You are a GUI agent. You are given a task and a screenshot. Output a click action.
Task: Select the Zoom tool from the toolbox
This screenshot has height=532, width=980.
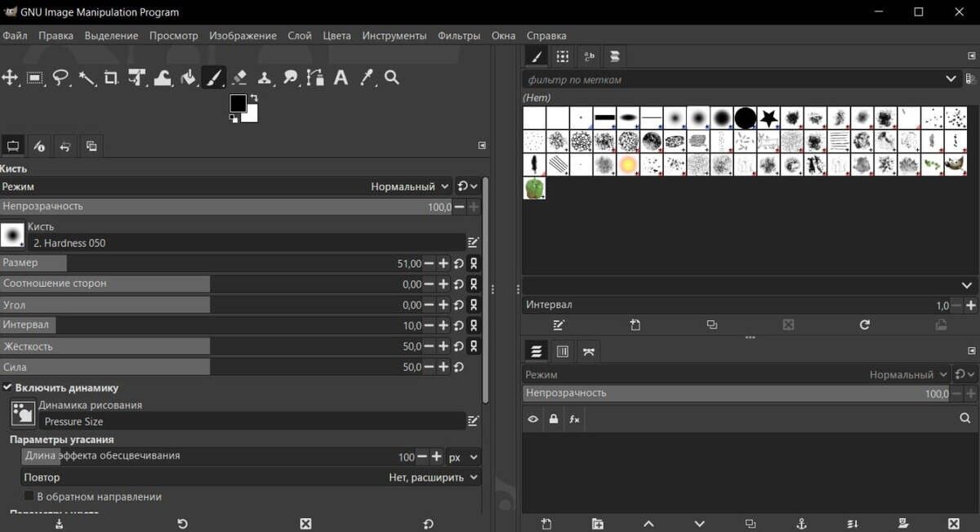click(x=390, y=78)
